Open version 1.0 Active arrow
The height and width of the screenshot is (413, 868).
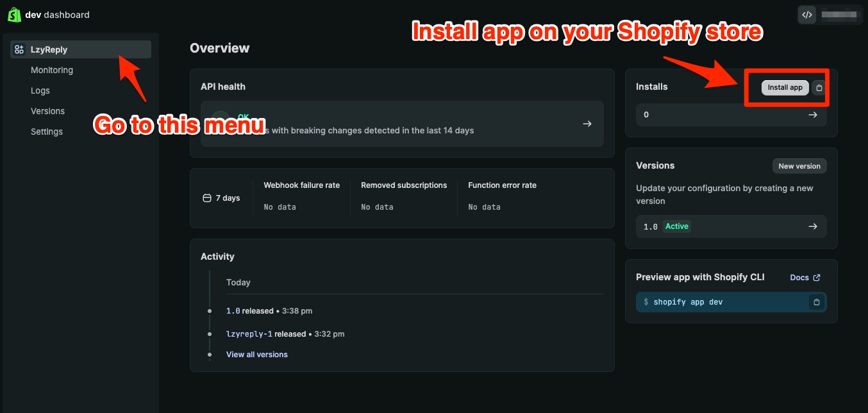pos(813,226)
